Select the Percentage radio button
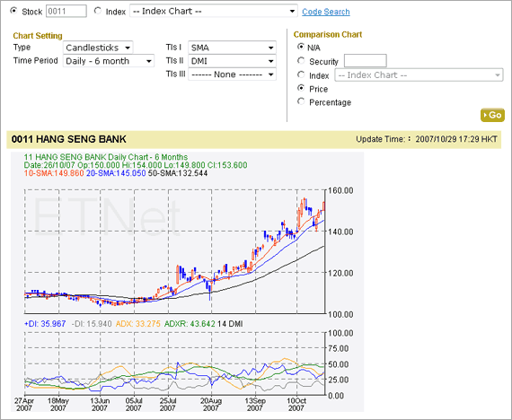The height and width of the screenshot is (420, 512). coord(301,101)
